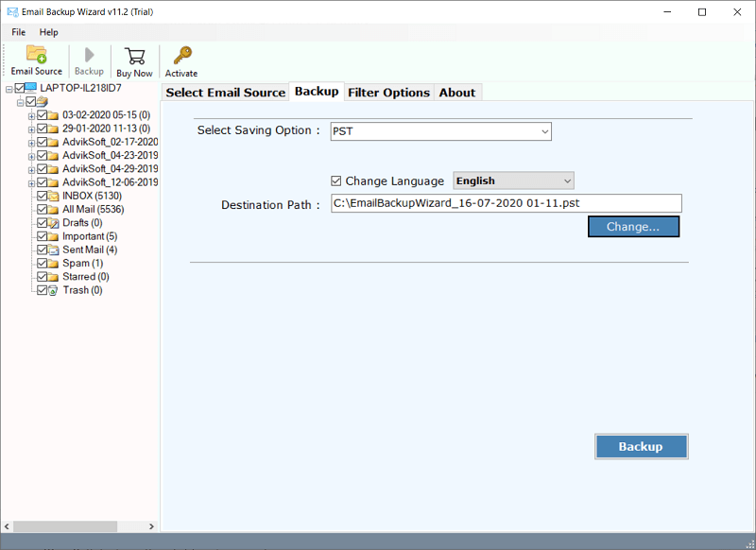Open Buy Now shopping cart icon

134,56
